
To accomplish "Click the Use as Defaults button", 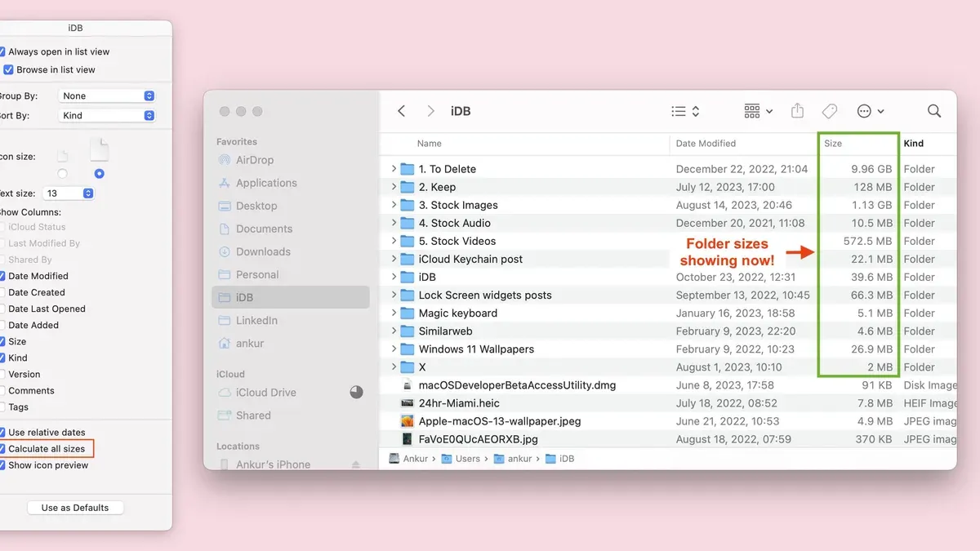I will pyautogui.click(x=74, y=508).
